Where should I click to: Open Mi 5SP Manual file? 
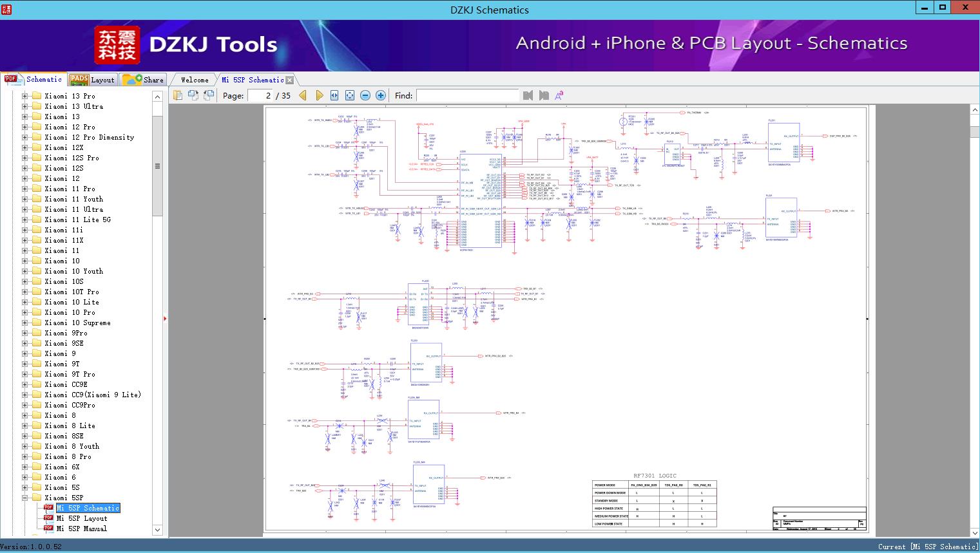tap(81, 529)
